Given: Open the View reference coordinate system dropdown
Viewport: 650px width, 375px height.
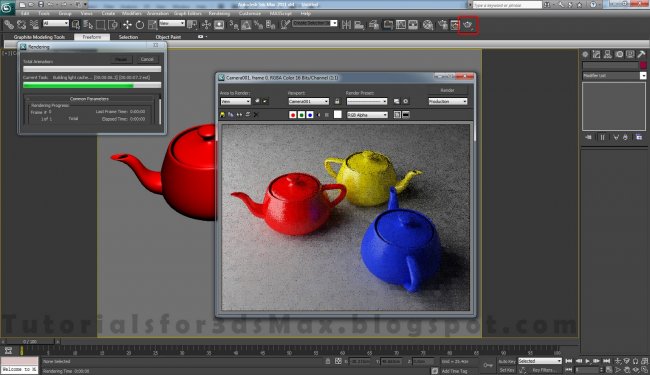Looking at the screenshot, I should point(172,24).
